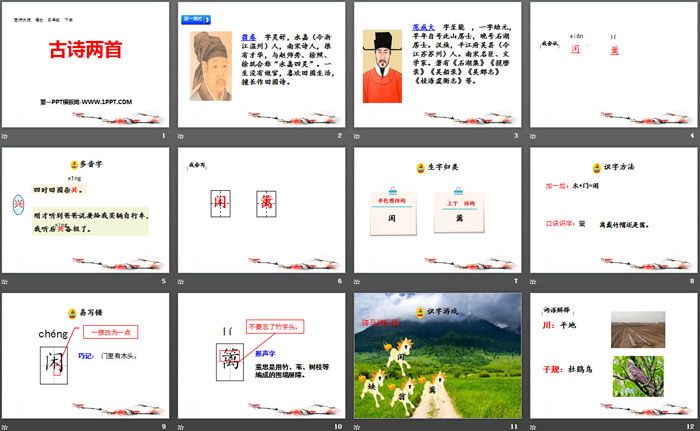Select slide 6 with two character grid boxes
The height and width of the screenshot is (431, 700).
(x=261, y=209)
